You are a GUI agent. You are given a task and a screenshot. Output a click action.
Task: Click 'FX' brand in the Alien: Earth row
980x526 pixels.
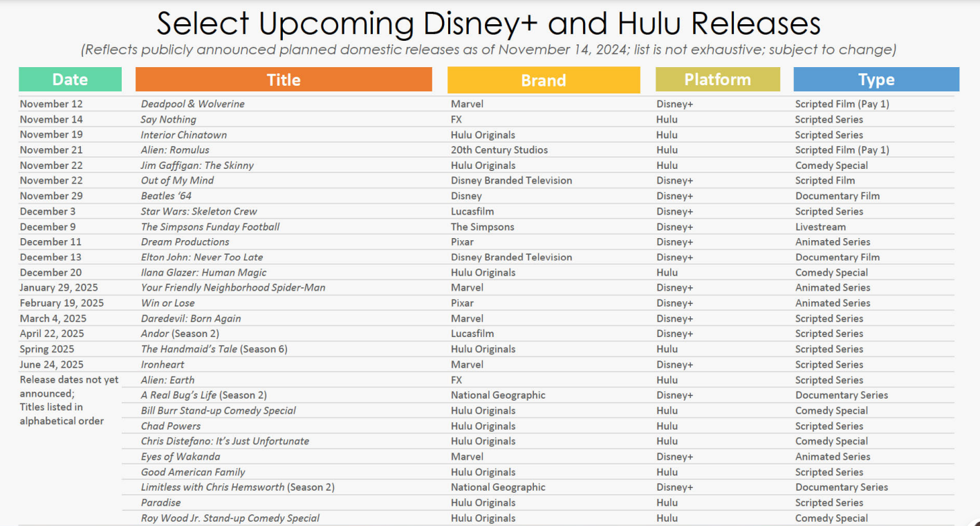point(456,380)
